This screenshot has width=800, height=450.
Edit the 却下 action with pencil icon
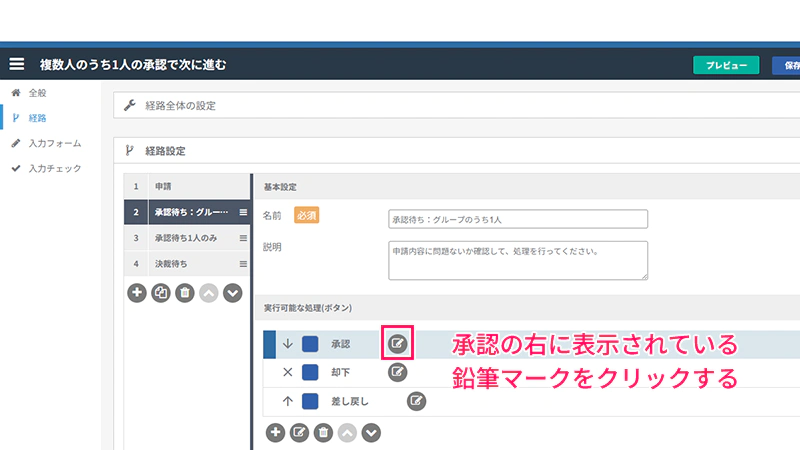click(397, 372)
